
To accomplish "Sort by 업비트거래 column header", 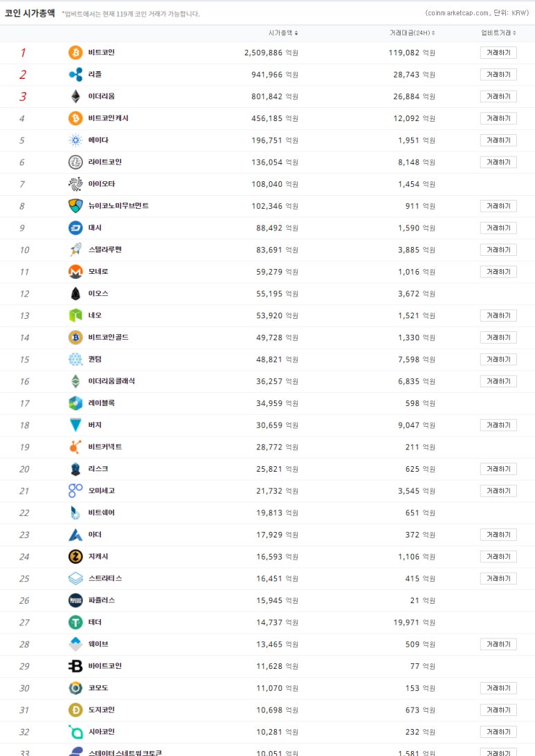I will (498, 33).
